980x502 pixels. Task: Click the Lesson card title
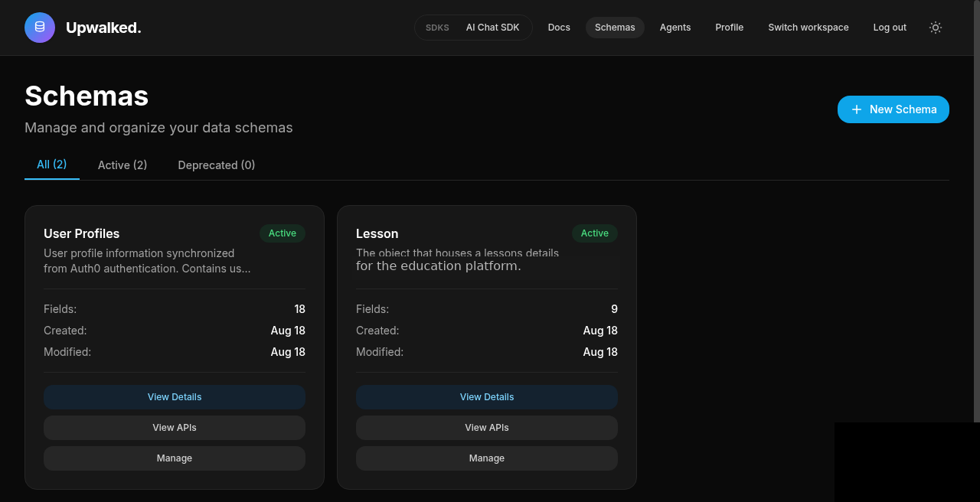pos(377,233)
